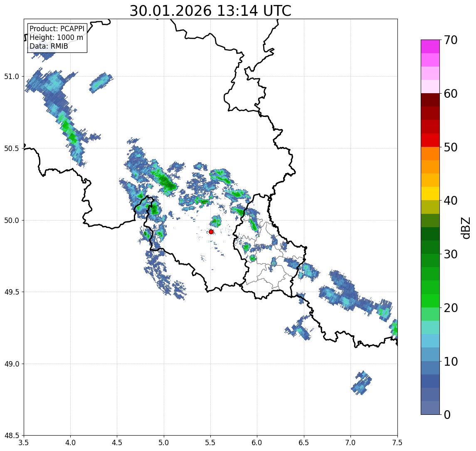476x451 pixels.
Task: Click the longitude label 5.5
Action: [x=211, y=443]
